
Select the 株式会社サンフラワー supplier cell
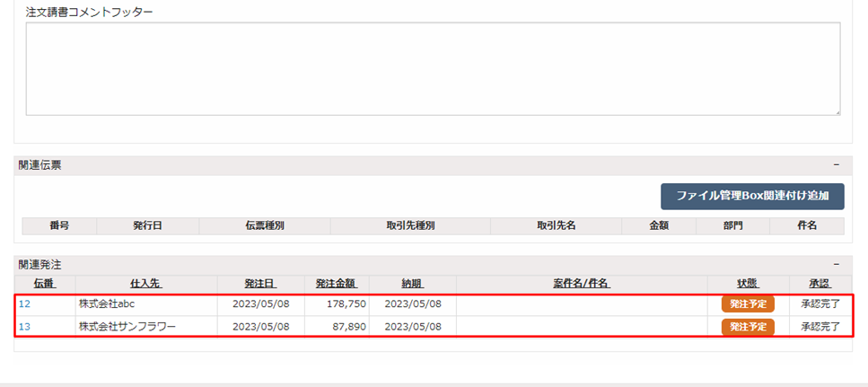coord(146,327)
